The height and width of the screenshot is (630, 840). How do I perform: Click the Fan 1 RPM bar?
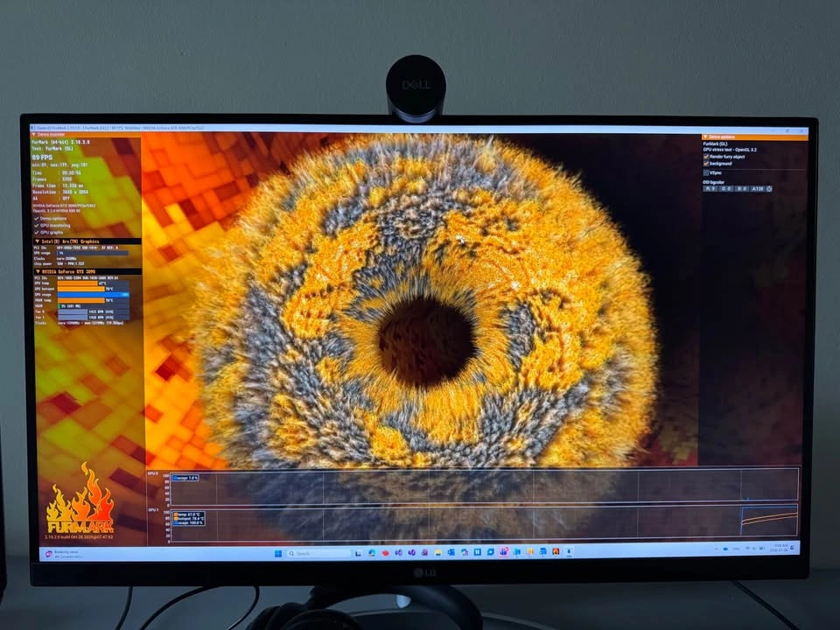click(x=94, y=317)
